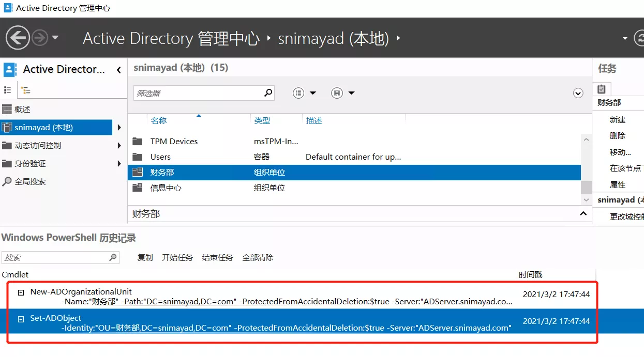Select 全局搜索 in navigation pane

pyautogui.click(x=30, y=182)
